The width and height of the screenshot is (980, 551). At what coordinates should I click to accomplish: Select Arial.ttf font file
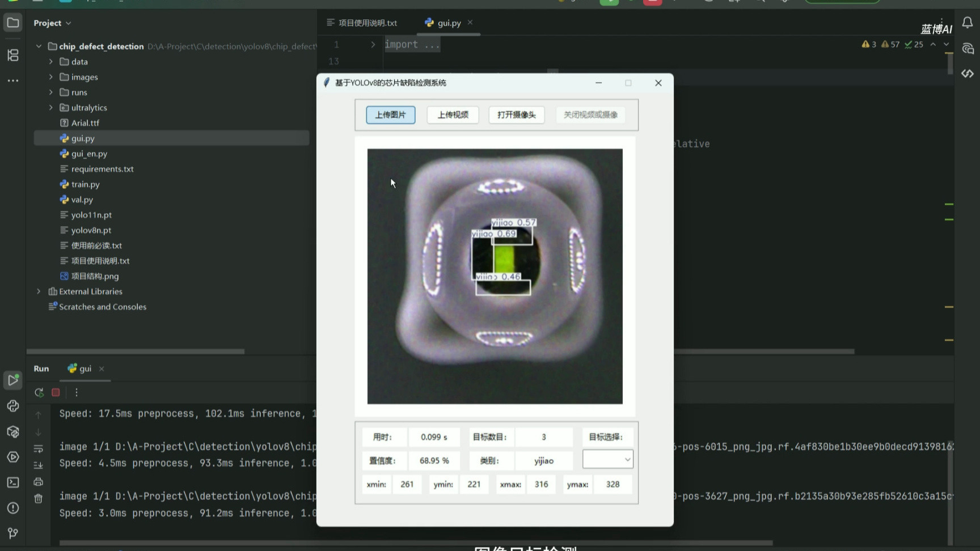coord(85,123)
